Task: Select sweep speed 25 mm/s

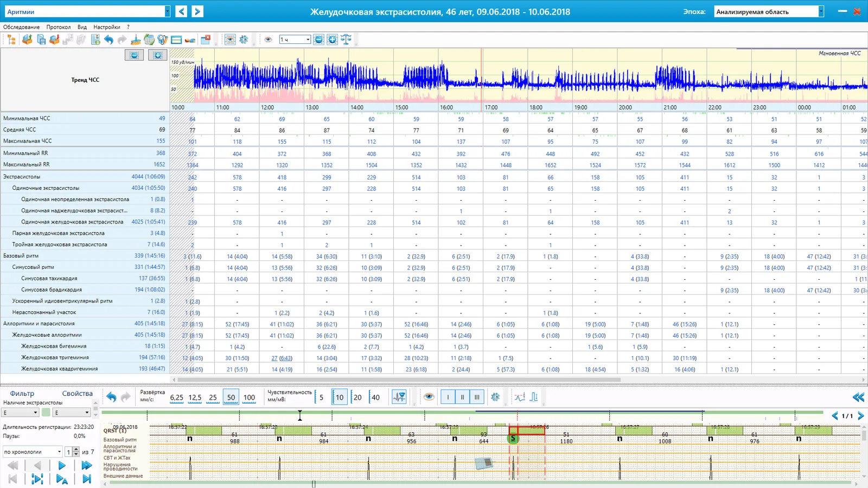Action: (213, 397)
